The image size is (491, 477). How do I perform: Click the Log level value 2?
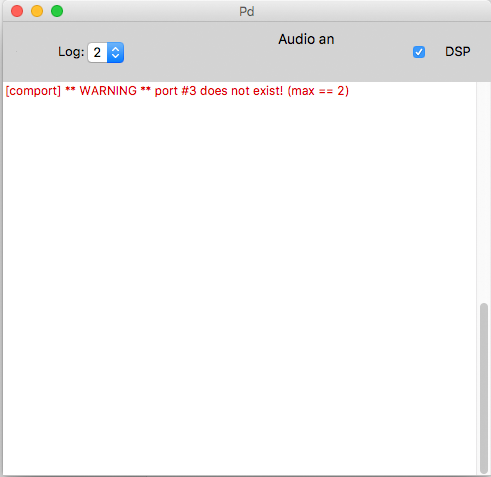97,52
